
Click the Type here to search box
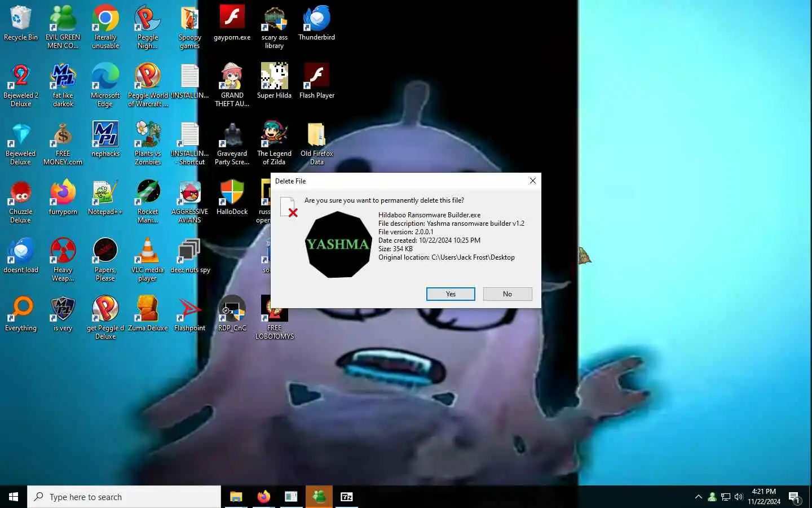[x=124, y=497]
